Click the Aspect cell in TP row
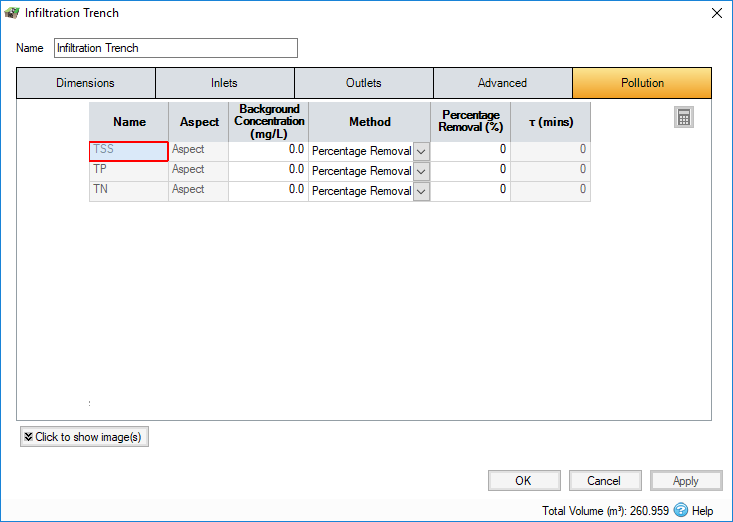The height and width of the screenshot is (522, 733). coord(198,172)
